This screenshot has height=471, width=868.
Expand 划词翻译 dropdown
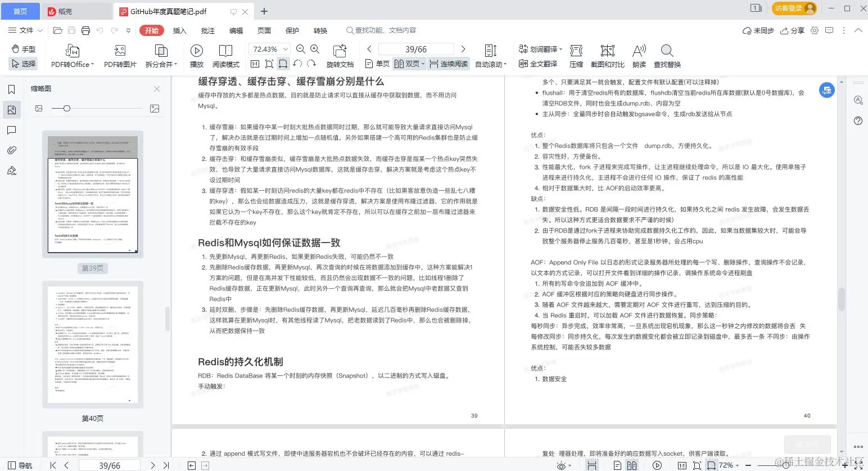tap(560, 49)
